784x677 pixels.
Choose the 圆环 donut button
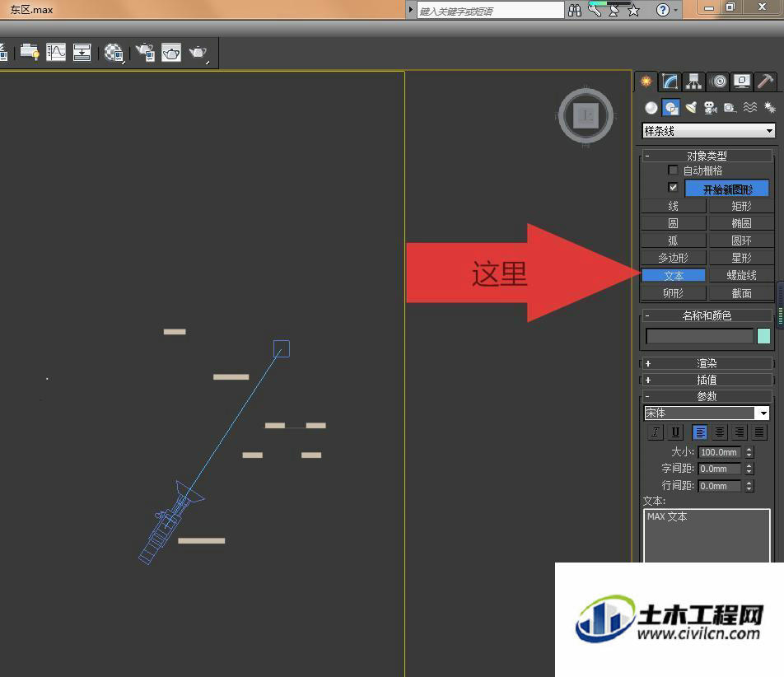[x=741, y=240]
